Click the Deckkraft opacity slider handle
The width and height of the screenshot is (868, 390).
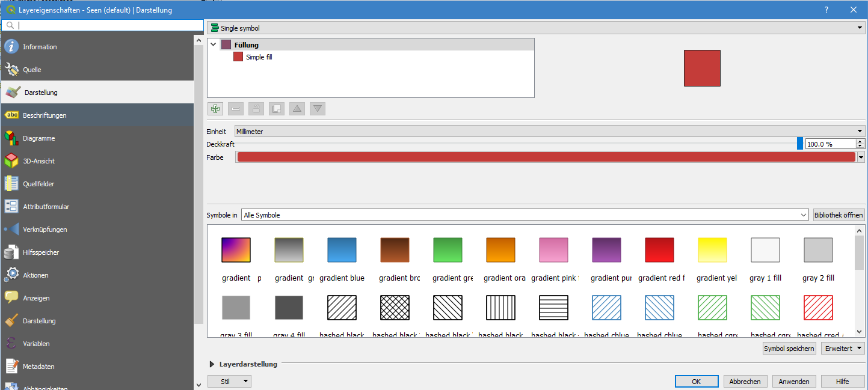799,144
